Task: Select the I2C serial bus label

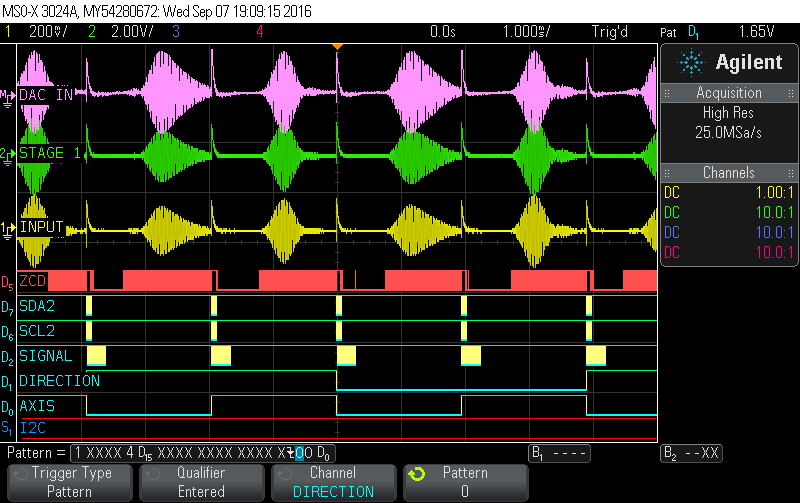Action: point(33,427)
